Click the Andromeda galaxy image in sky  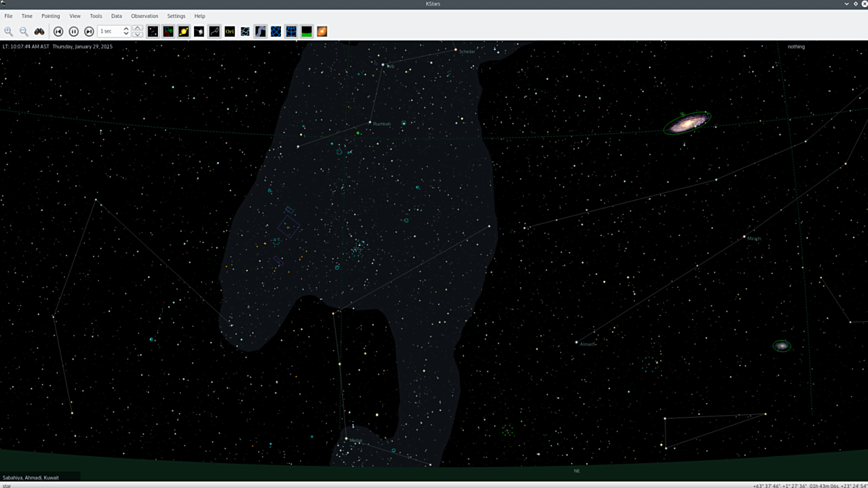[687, 123]
